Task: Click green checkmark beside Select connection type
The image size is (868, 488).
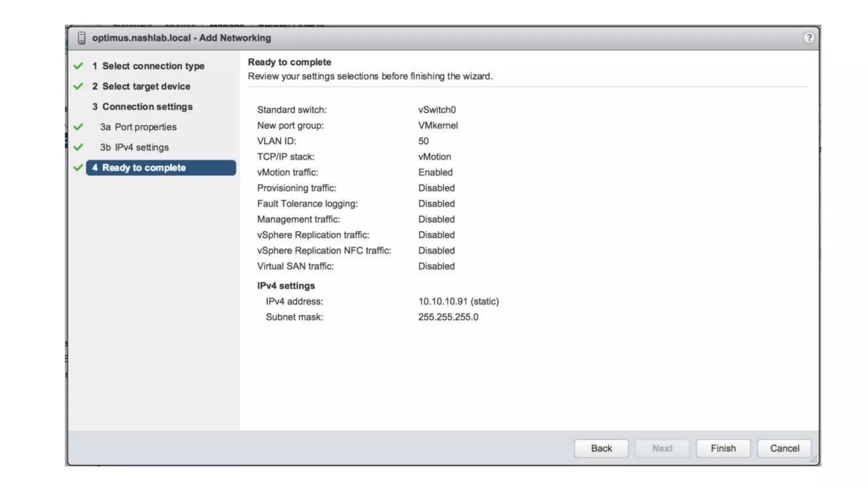Action: [x=78, y=66]
